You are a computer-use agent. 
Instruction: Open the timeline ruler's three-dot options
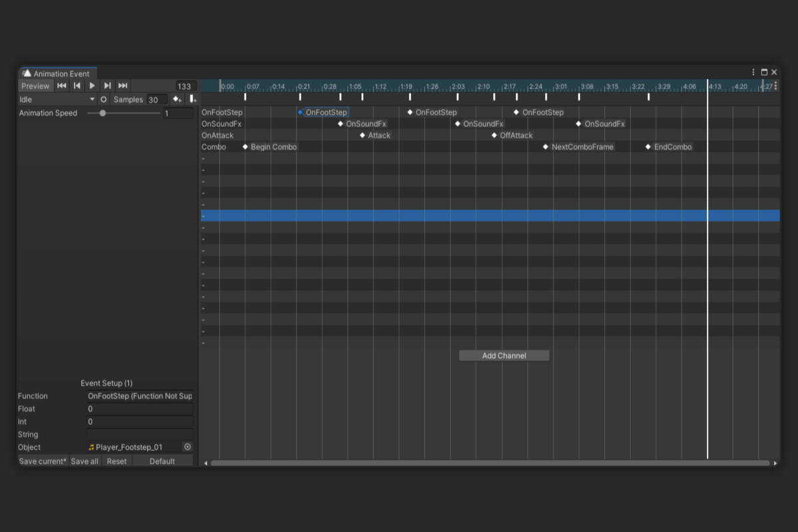pyautogui.click(x=775, y=86)
